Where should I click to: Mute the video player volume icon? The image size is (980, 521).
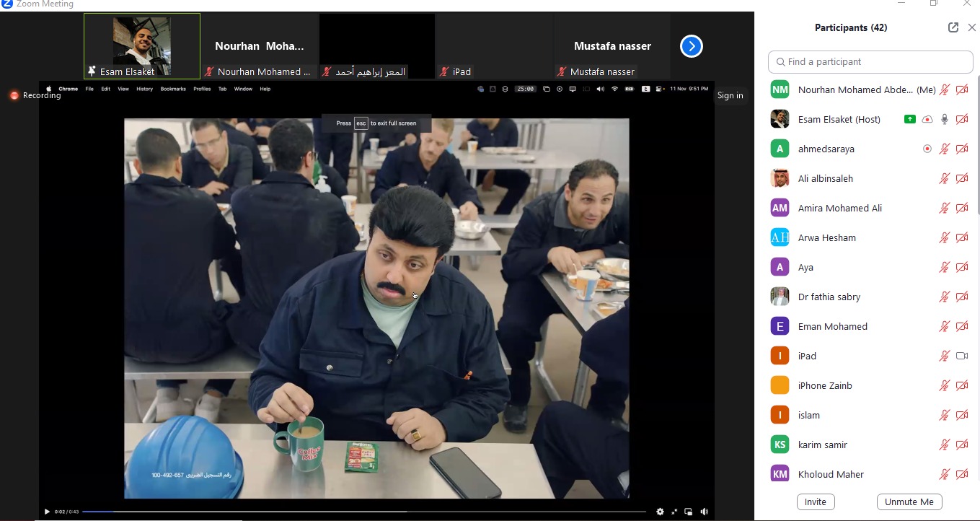[704, 512]
